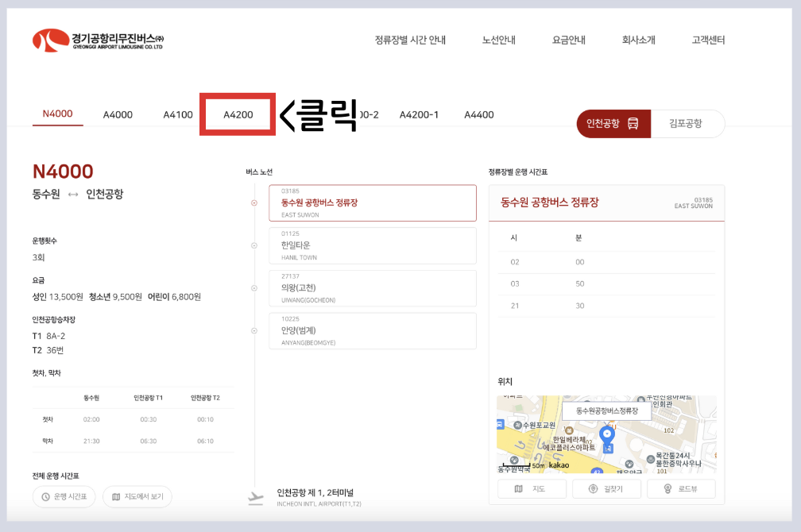
Task: Switch to the A4200 route tab
Action: pos(237,114)
